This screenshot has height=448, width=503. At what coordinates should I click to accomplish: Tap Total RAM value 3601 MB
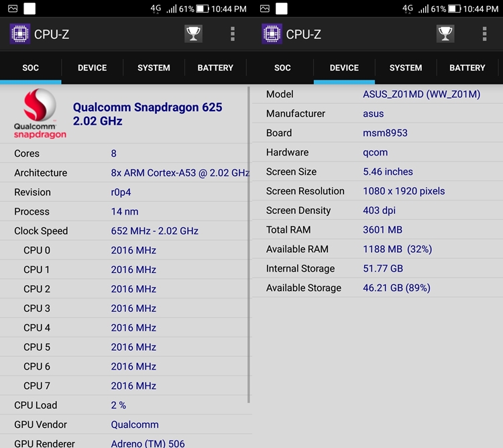coord(382,229)
